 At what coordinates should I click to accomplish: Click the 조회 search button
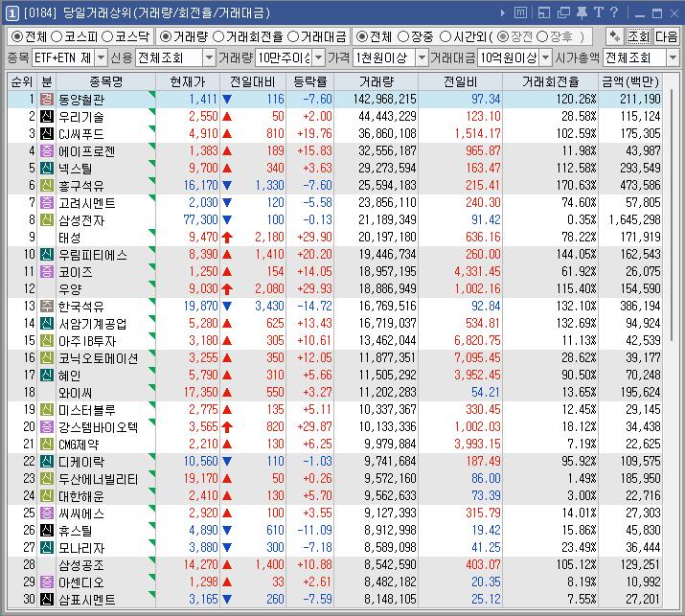pos(639,36)
